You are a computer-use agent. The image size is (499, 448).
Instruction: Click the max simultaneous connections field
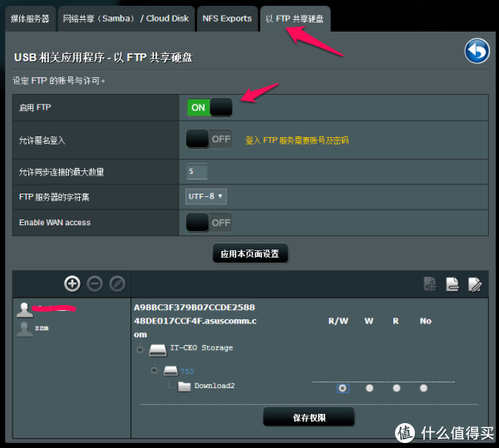click(x=196, y=171)
